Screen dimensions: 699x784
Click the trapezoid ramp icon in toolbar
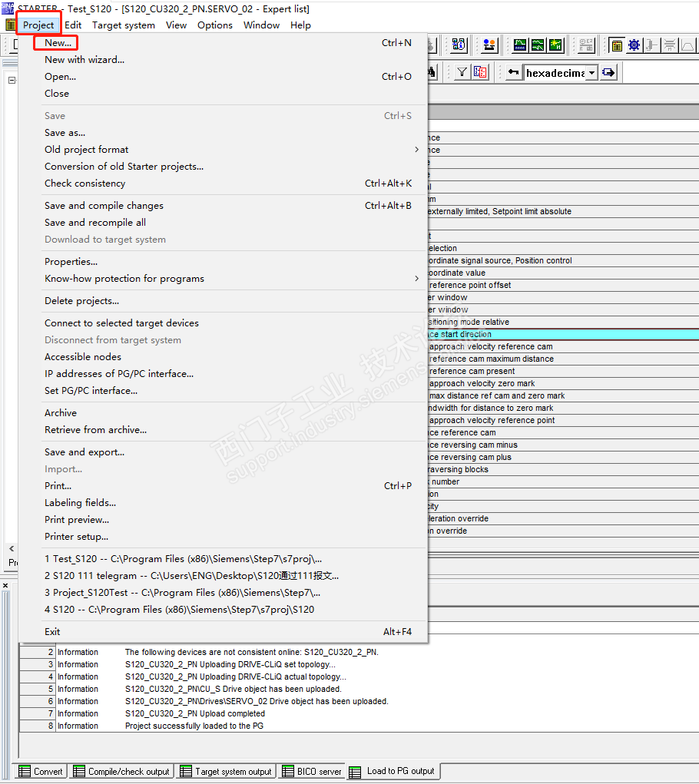pyautogui.click(x=687, y=45)
